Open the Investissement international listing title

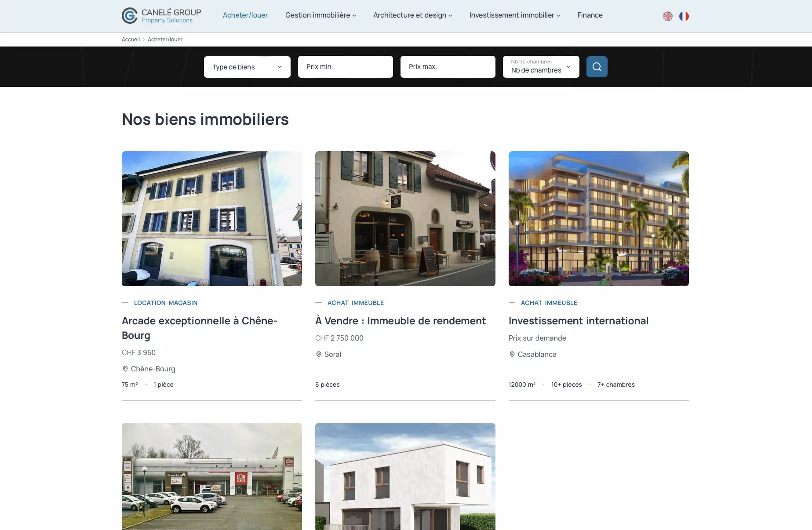point(578,321)
